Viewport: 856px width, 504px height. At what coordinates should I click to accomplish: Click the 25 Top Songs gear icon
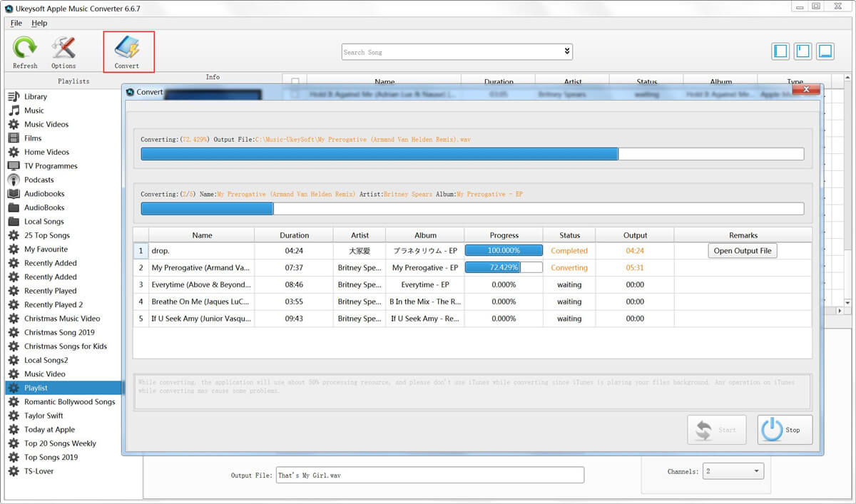pos(14,235)
